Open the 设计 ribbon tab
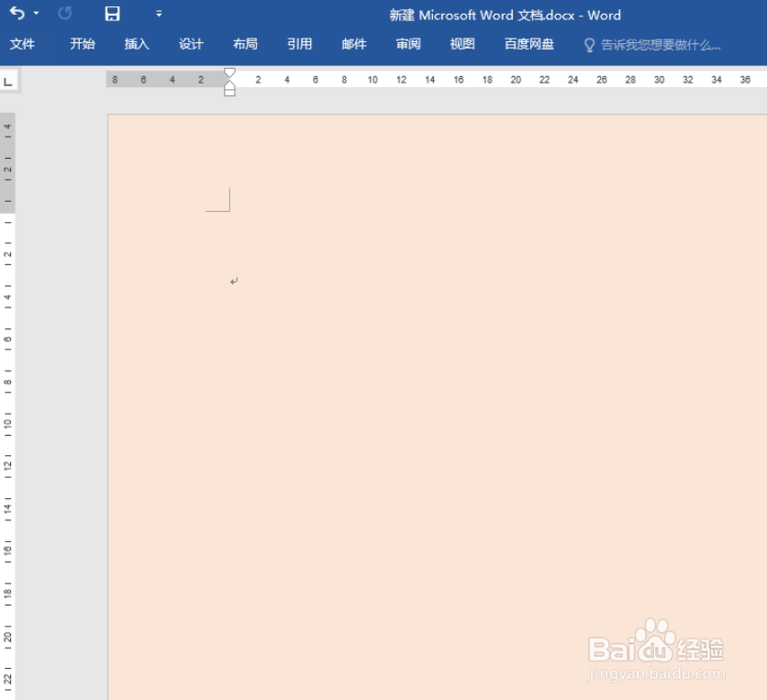The height and width of the screenshot is (700, 767). tap(191, 45)
